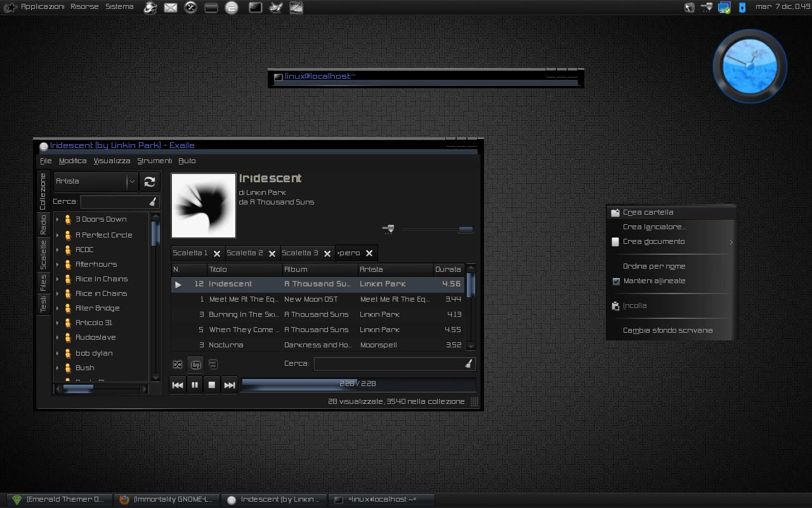Open the Modifica menu

pyautogui.click(x=72, y=161)
